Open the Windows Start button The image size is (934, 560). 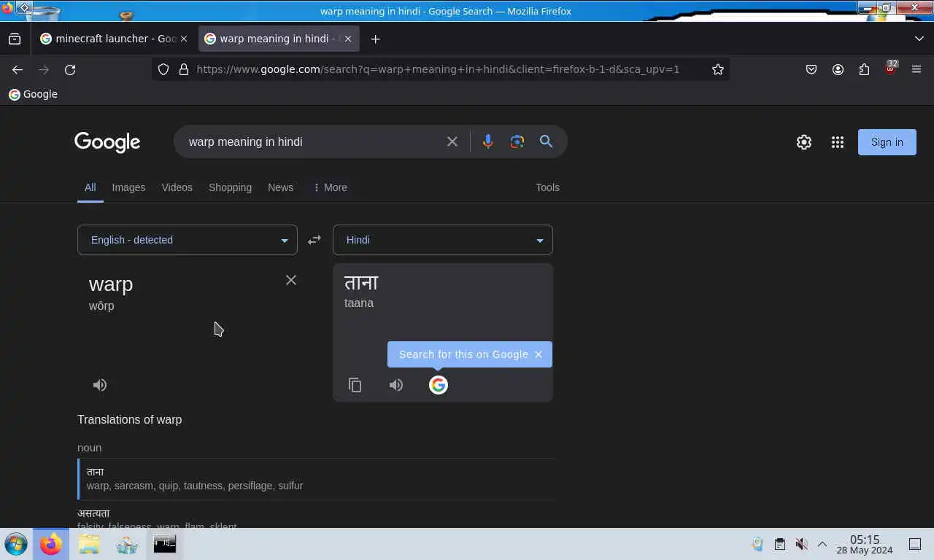click(16, 544)
